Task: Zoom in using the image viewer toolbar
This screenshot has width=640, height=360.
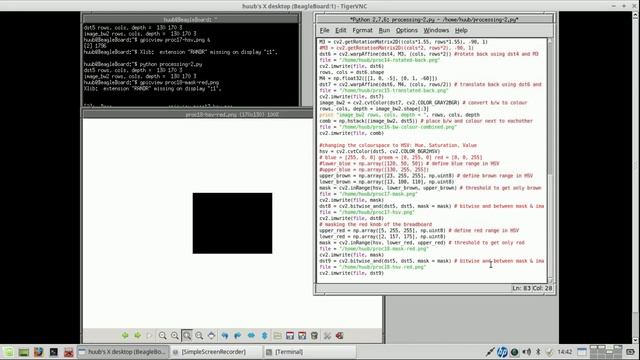Action: click(x=175, y=336)
